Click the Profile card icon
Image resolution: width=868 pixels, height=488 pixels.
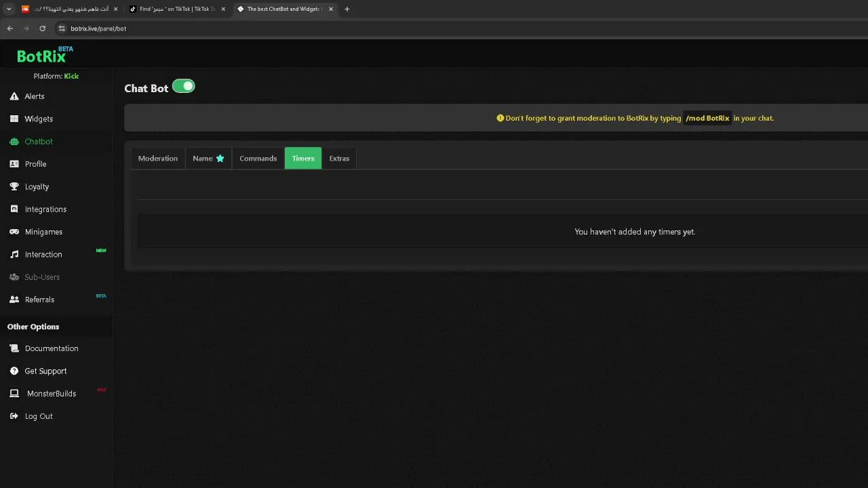point(14,164)
